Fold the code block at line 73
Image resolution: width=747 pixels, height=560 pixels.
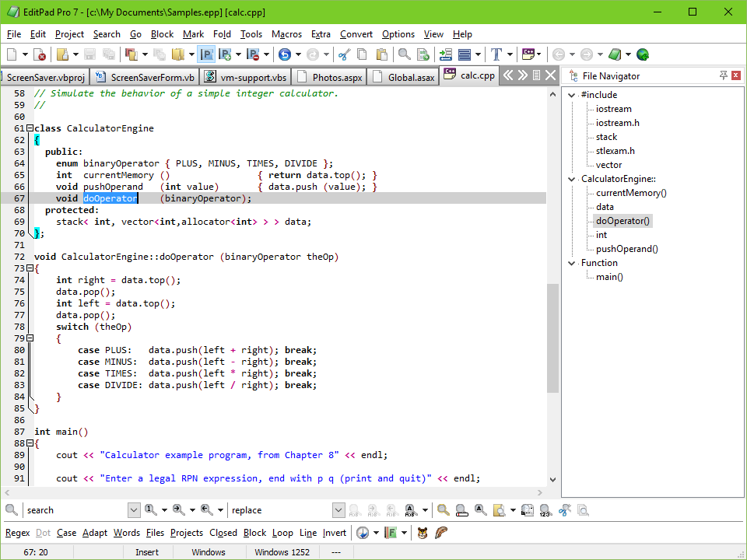click(30, 268)
